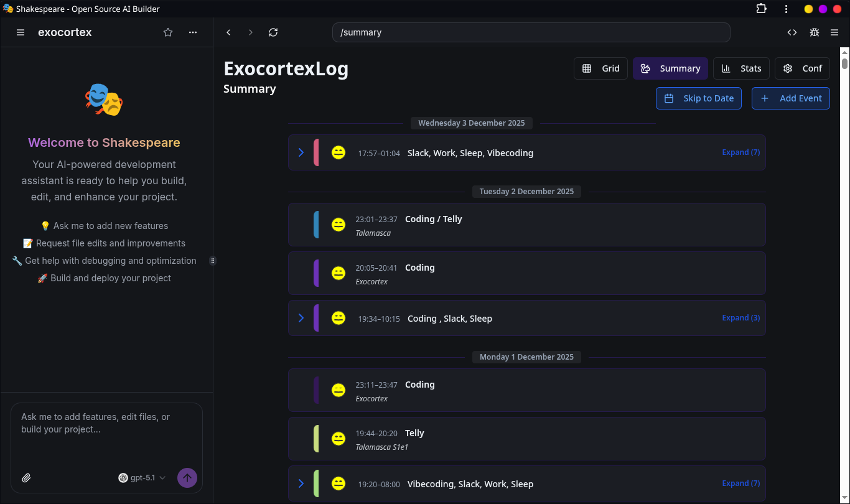
Task: Open the hamburger menu beside exocortex
Action: coord(21,32)
